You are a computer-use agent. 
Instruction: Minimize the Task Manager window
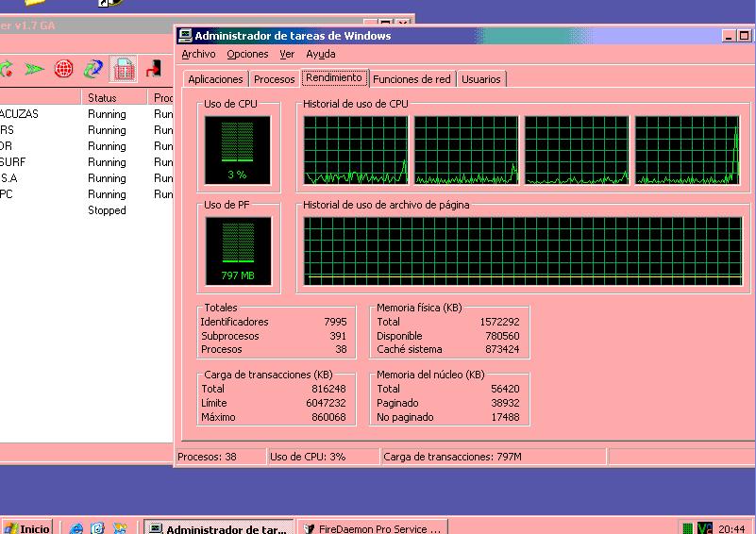click(x=729, y=36)
